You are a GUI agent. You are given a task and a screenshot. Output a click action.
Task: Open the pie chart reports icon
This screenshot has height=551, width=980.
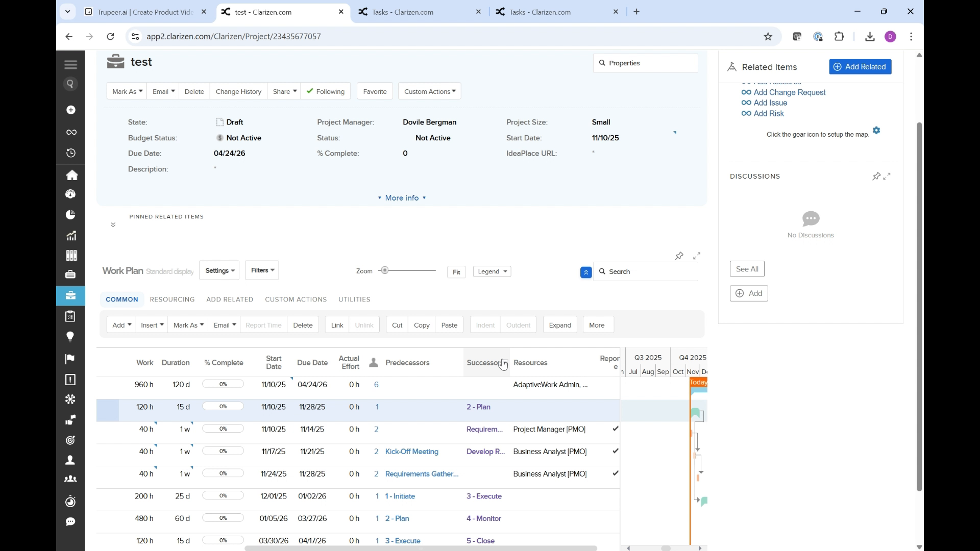pos(70,214)
